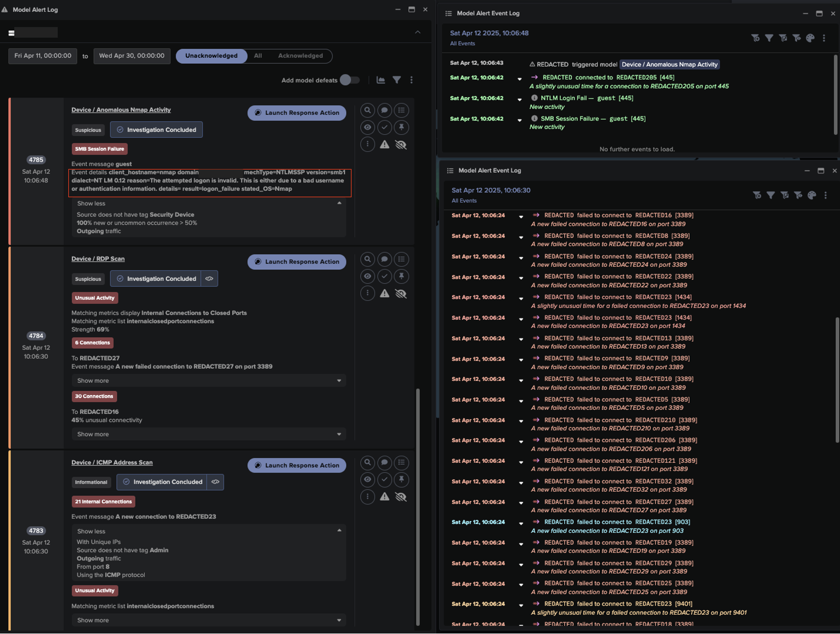840x634 pixels.
Task: Expand chevron for REDACTED16 [3389] failed connection
Action: coord(521,217)
